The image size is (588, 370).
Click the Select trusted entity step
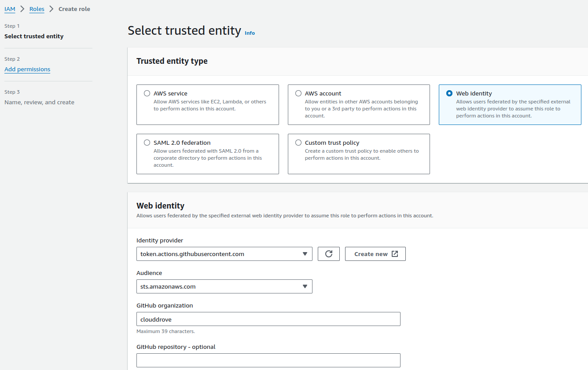pyautogui.click(x=34, y=36)
